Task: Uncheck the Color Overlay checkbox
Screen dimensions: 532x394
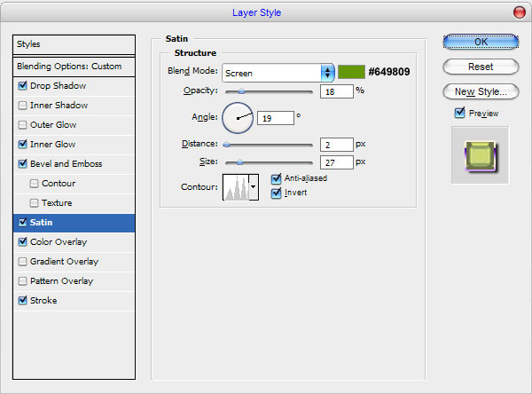Action: pos(23,242)
